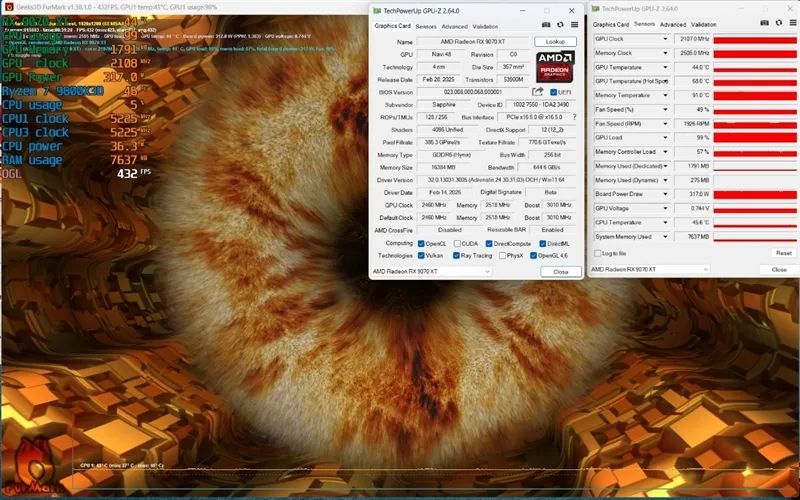Open the Memory Clock sensor dropdown

665,53
